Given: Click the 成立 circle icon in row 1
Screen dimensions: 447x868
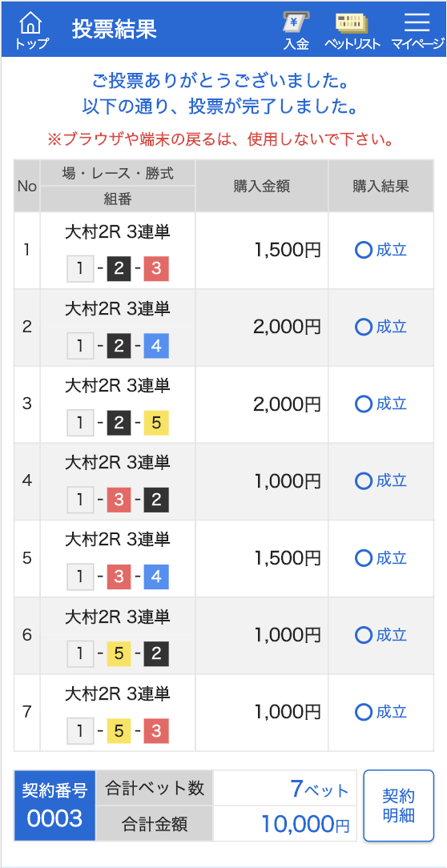Looking at the screenshot, I should 364,250.
